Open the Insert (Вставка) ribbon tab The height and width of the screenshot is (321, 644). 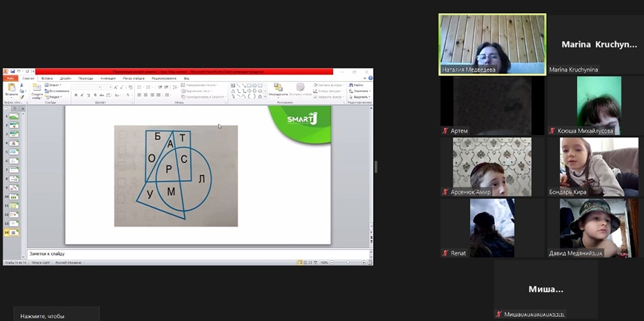point(47,79)
